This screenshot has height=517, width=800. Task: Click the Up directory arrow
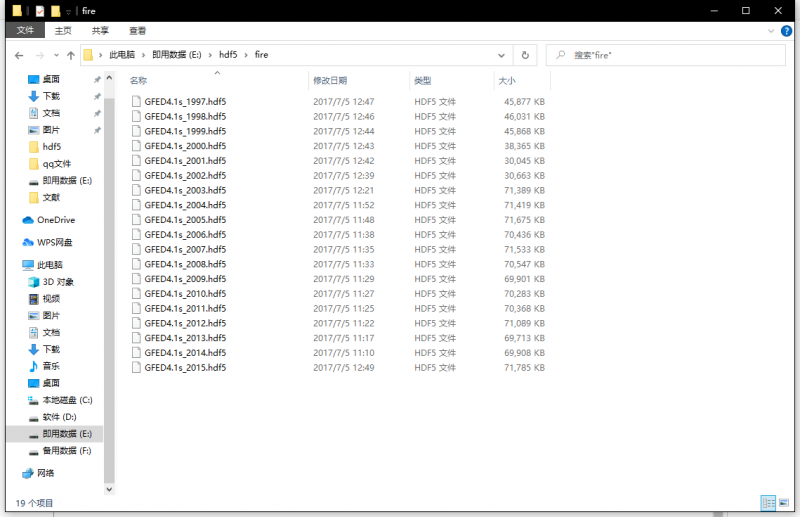(71, 55)
